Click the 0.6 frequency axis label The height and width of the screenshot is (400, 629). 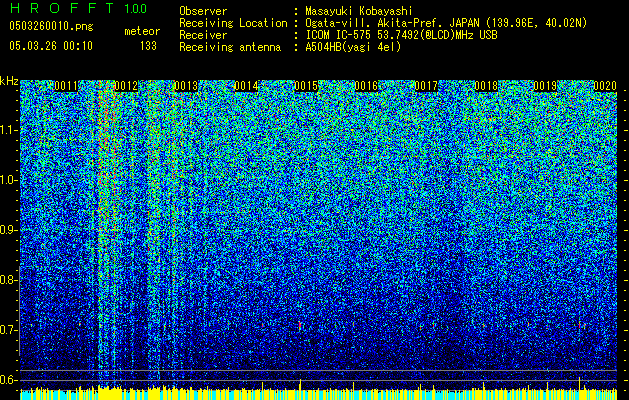point(9,380)
